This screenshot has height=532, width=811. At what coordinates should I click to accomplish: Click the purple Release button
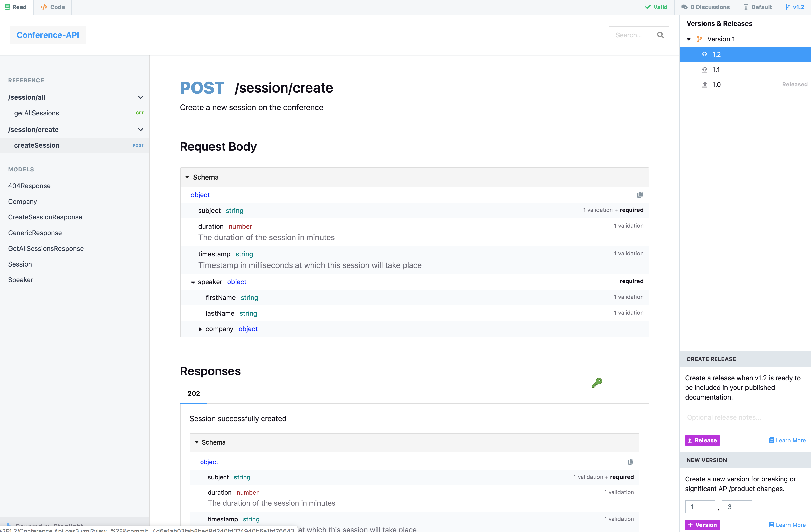(702, 440)
